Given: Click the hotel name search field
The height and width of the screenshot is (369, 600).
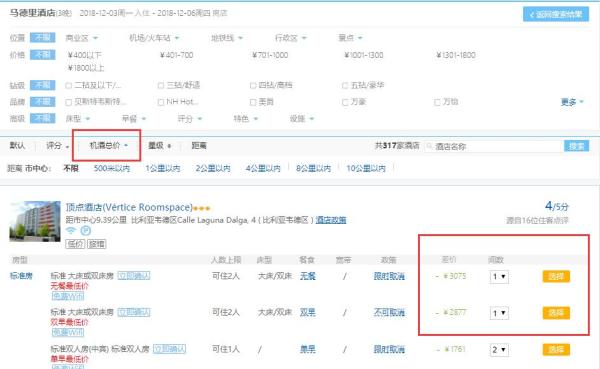Looking at the screenshot, I should click(494, 146).
